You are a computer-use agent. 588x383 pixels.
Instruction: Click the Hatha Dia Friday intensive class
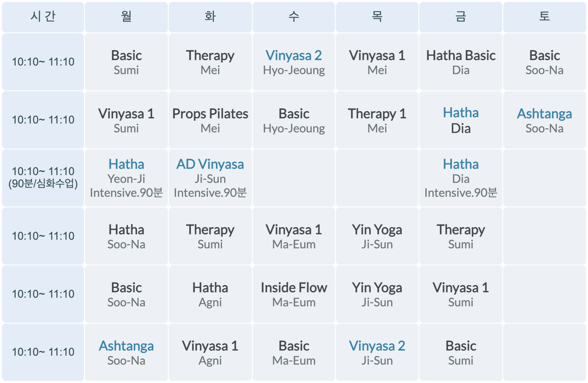tap(461, 178)
